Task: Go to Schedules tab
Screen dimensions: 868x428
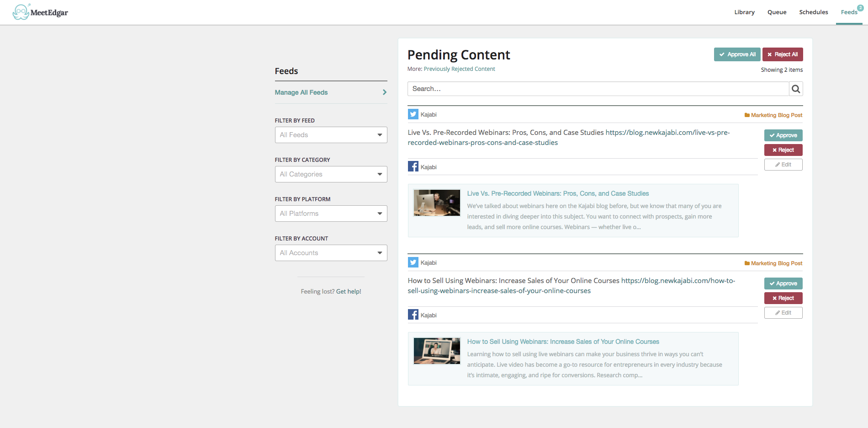Action: click(813, 12)
